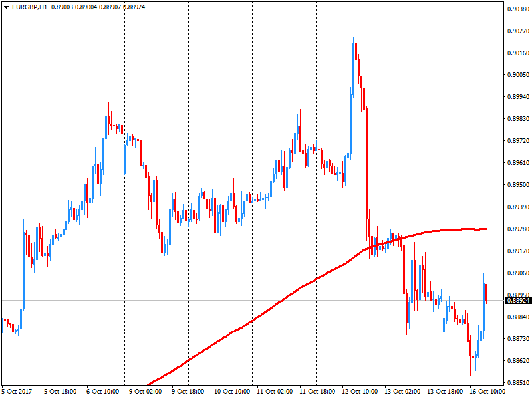Image resolution: width=532 pixels, height=399 pixels.
Task: Click the price scale value 0.88730
Action: pyautogui.click(x=518, y=339)
